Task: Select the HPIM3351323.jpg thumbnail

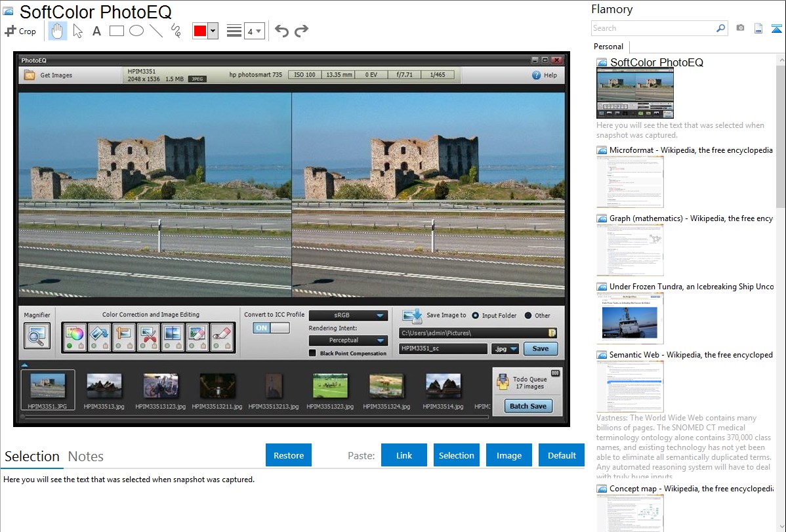Action: [x=330, y=391]
